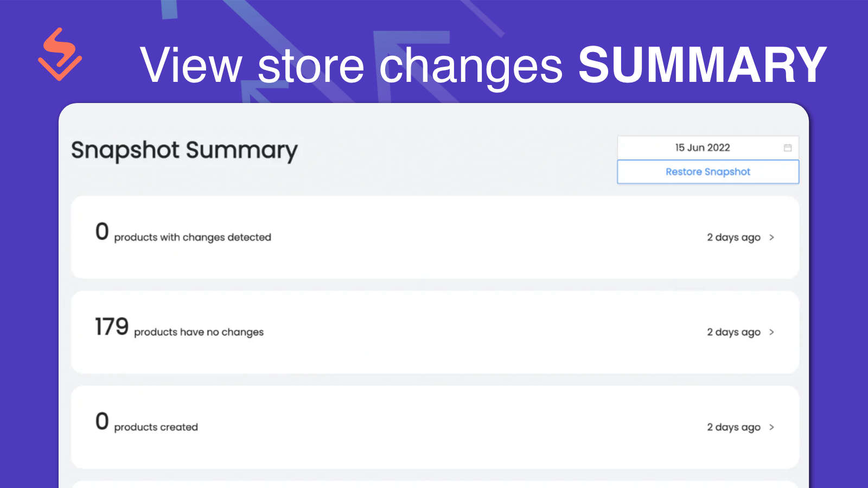This screenshot has width=868, height=488.
Task: Click the orange app logo icon
Action: tap(60, 55)
